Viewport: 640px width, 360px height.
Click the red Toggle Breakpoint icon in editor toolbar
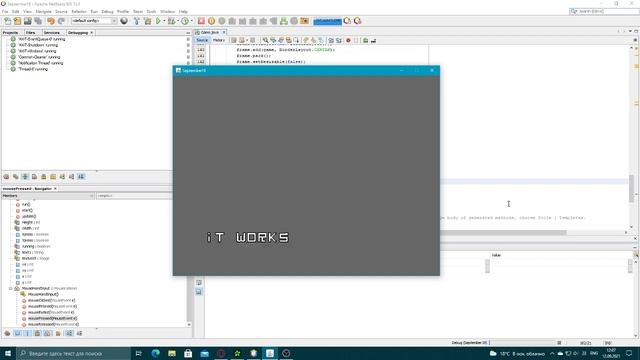(348, 40)
